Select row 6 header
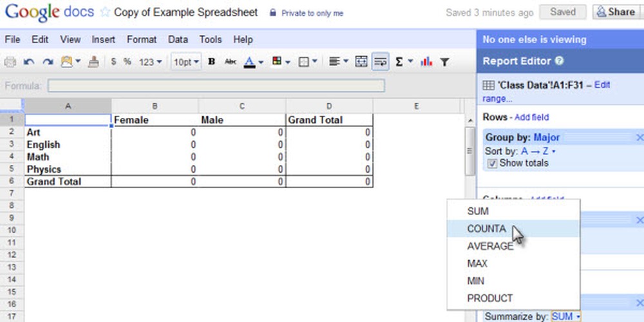The image size is (644, 322). click(12, 181)
